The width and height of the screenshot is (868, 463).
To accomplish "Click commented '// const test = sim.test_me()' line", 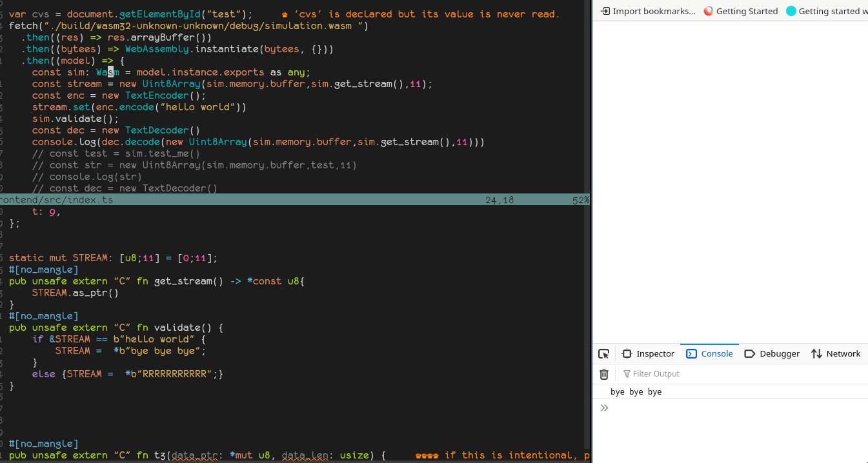I will pyautogui.click(x=116, y=153).
